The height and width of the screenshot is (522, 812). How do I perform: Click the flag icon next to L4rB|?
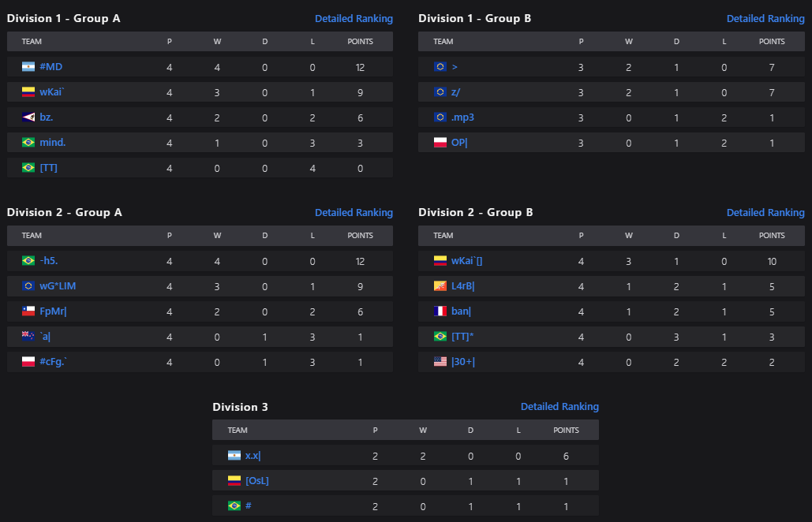coord(440,285)
